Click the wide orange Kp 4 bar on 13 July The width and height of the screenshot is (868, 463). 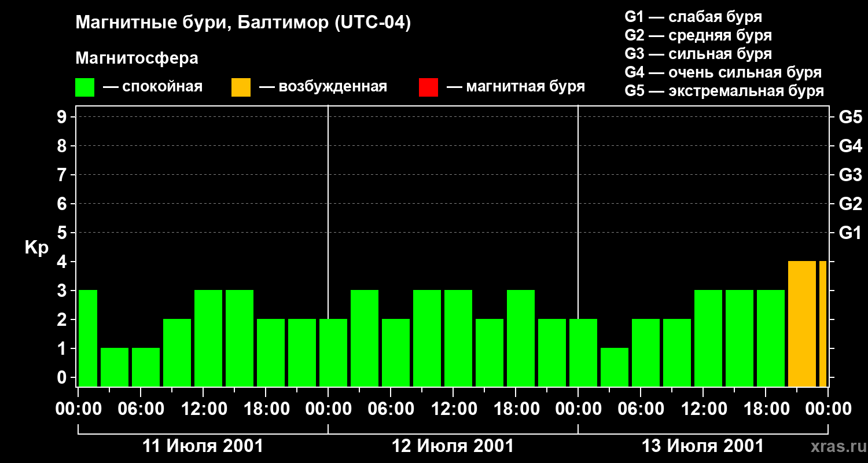[x=802, y=324]
